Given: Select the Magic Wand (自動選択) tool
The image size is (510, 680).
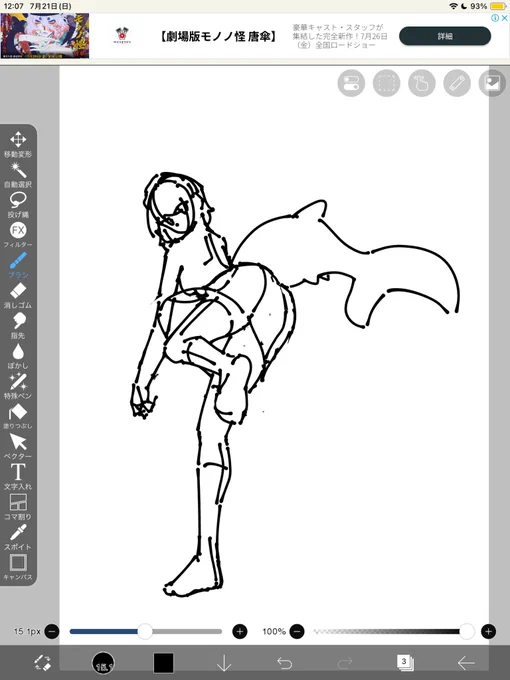Looking at the screenshot, I should [18, 175].
